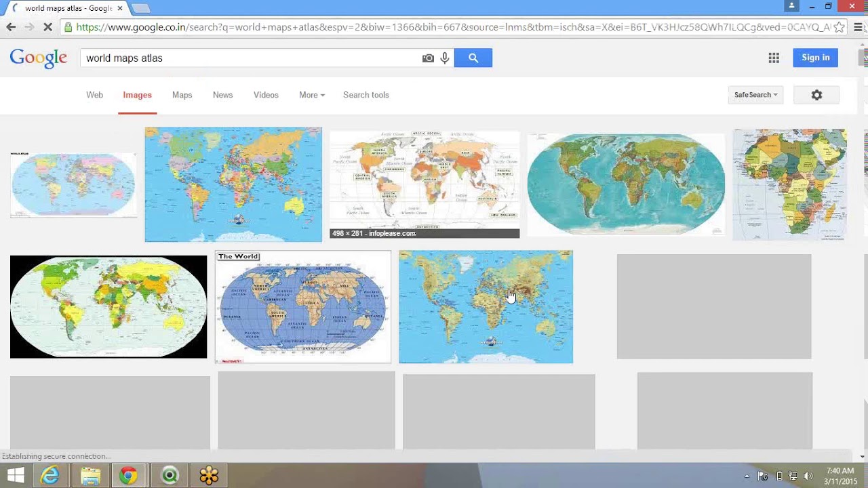
Task: Go back with the browser back arrow
Action: (11, 27)
